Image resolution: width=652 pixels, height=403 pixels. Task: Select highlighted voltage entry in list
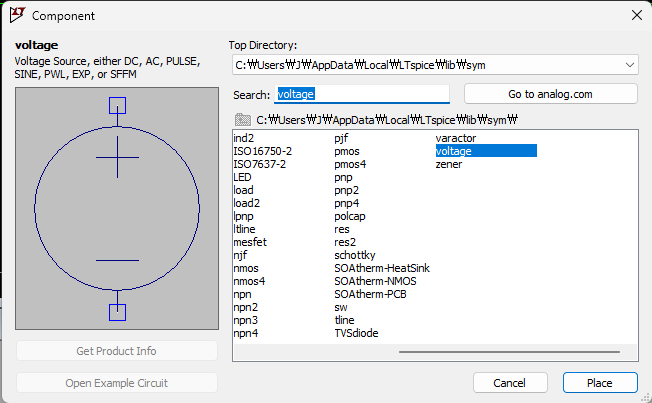coord(486,151)
